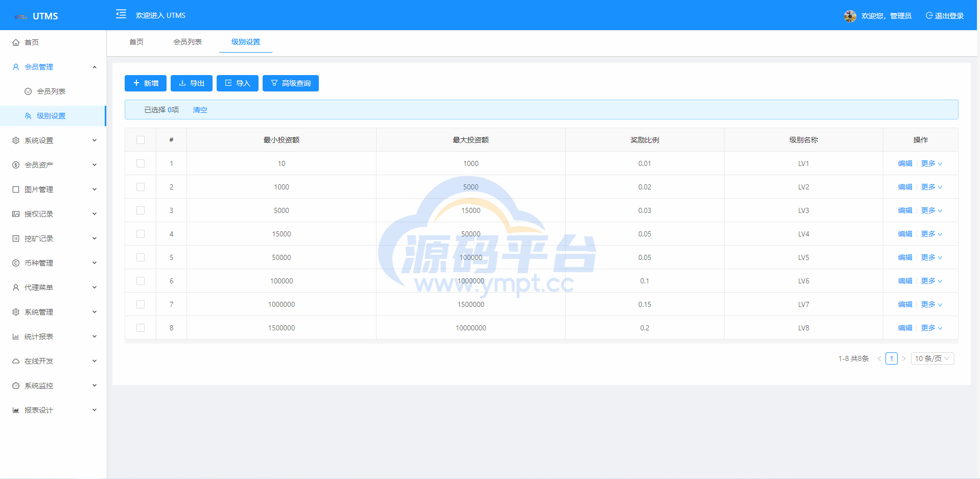Screen dimensions: 980x479
Task: Click the 币种管理 copyright-style icon
Action: 16,263
